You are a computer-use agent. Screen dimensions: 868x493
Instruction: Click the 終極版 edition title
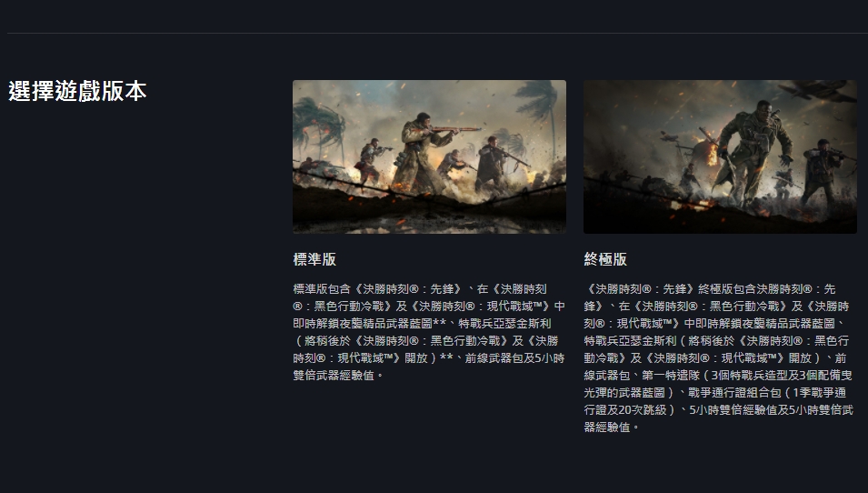click(x=605, y=259)
